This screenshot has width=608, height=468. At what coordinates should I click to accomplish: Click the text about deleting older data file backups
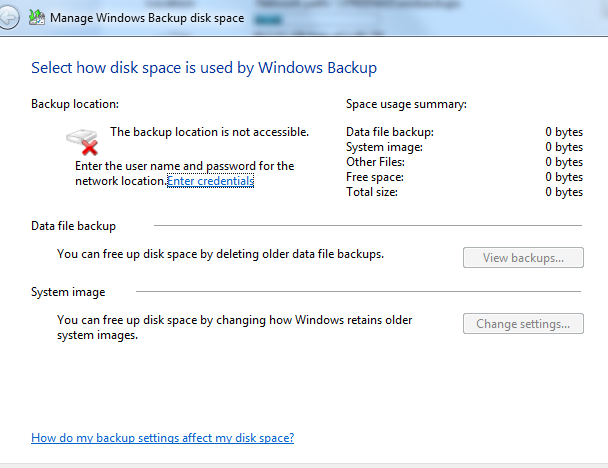click(x=220, y=254)
